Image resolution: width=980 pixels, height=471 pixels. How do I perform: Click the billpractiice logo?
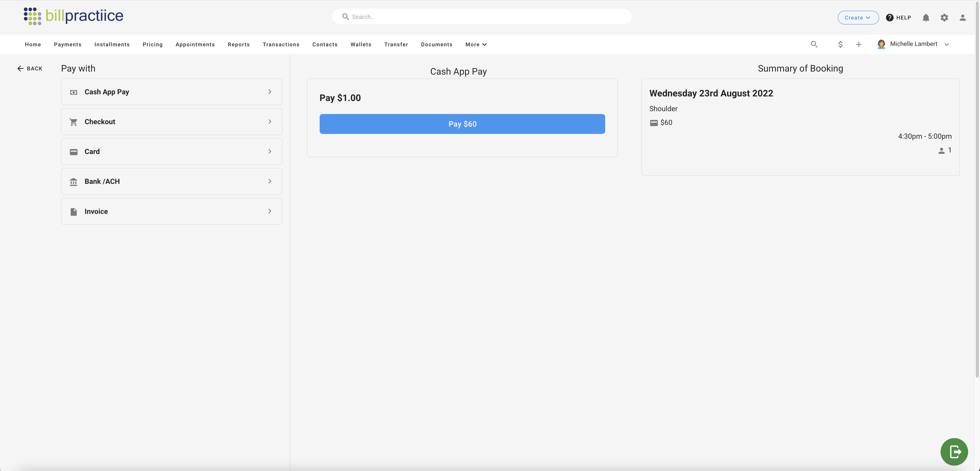pyautogui.click(x=73, y=16)
